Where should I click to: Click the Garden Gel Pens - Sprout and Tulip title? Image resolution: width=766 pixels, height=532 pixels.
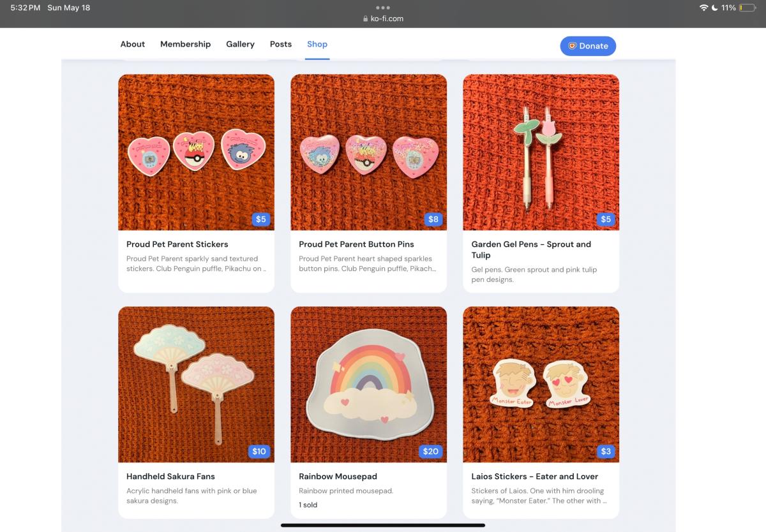click(531, 249)
